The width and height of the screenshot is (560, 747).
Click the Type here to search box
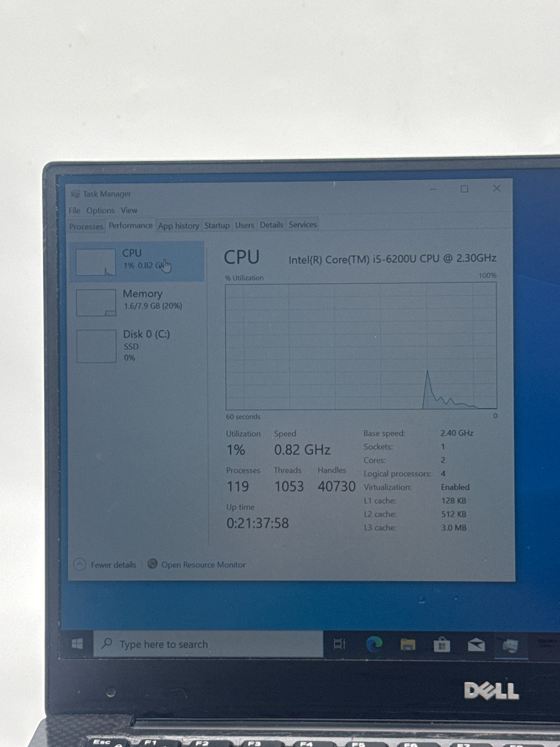208,644
